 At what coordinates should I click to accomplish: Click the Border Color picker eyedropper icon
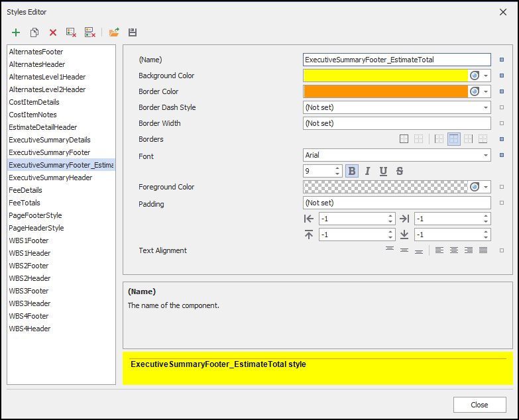pyautogui.click(x=475, y=91)
